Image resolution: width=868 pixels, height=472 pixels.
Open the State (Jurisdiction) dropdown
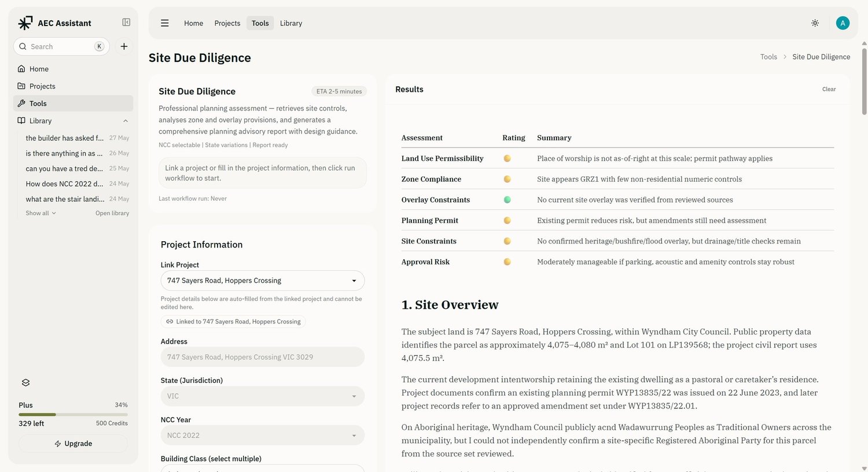coord(262,396)
